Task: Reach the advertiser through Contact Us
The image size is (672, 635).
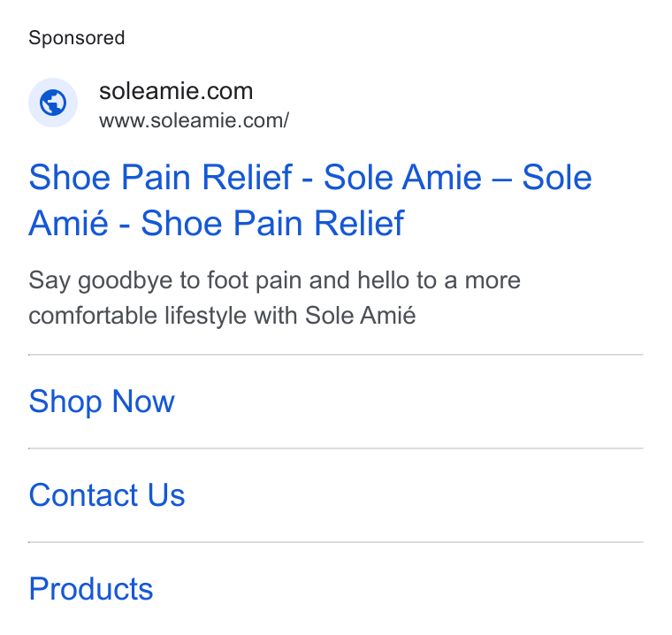Action: (107, 495)
